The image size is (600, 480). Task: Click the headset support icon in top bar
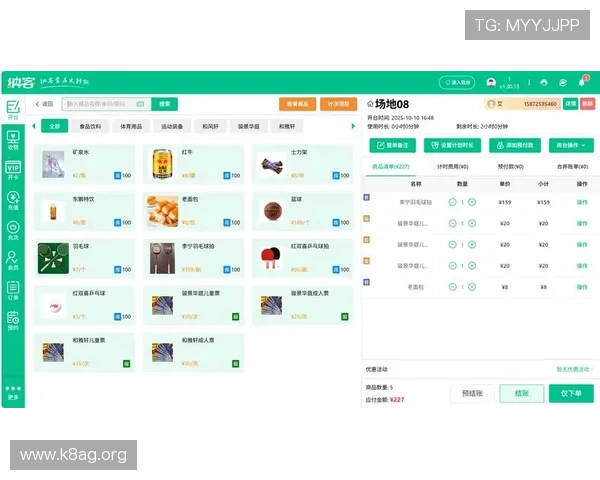coord(544,82)
